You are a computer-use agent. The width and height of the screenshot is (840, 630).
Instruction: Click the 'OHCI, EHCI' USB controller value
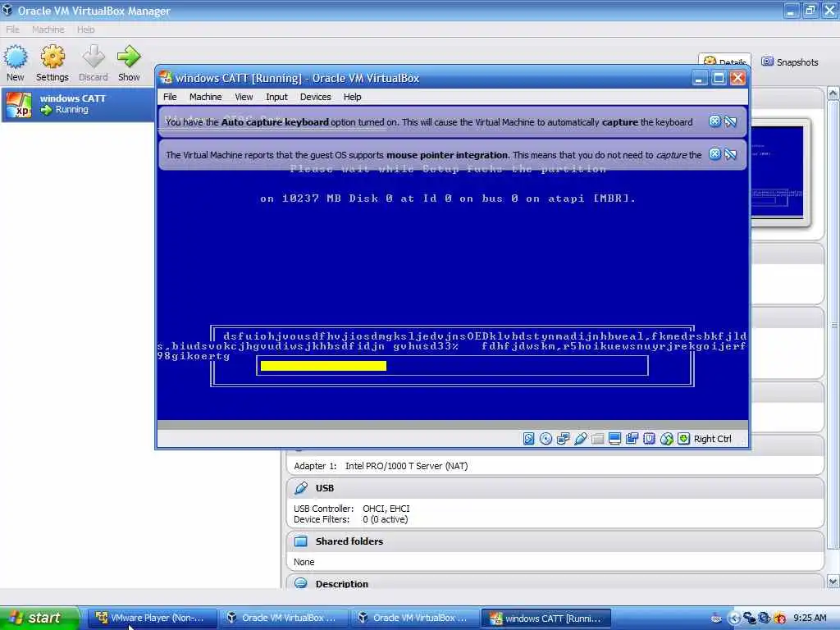tap(386, 509)
